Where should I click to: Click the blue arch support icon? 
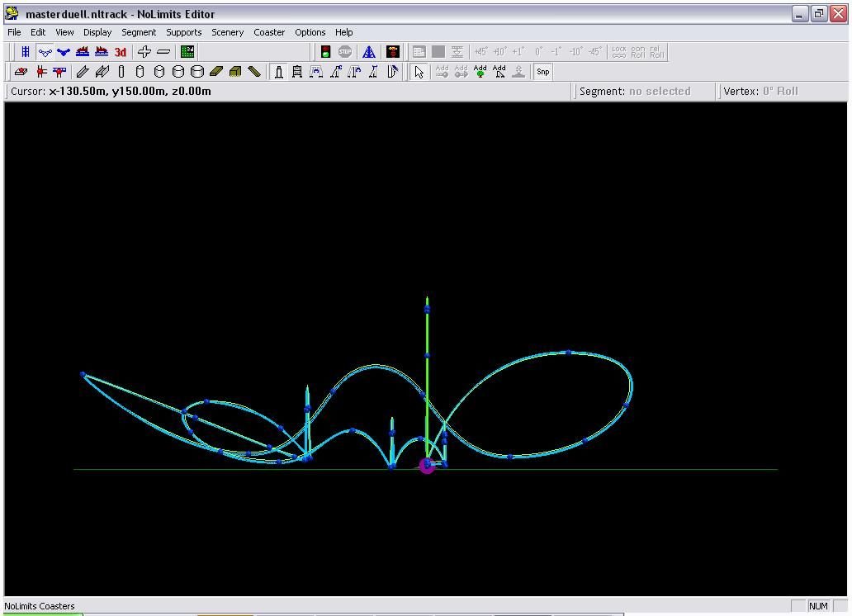(316, 71)
